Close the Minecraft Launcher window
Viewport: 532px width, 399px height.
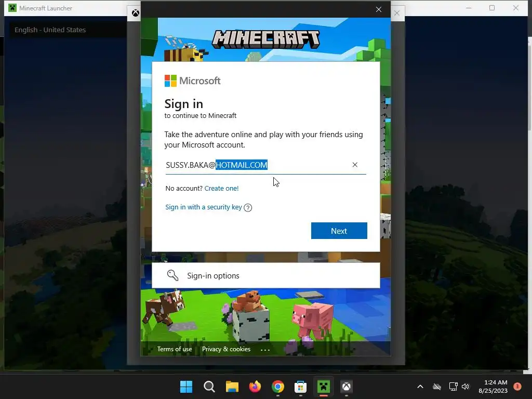(x=516, y=8)
